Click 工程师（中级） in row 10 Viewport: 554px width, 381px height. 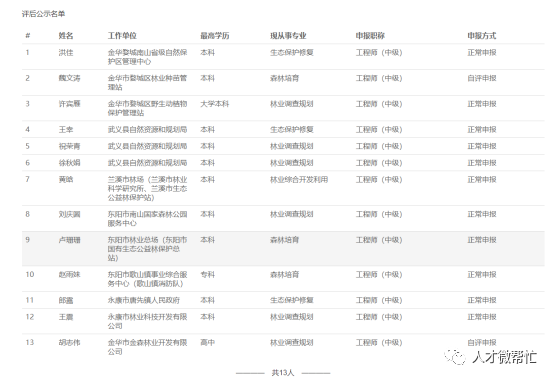pyautogui.click(x=379, y=275)
